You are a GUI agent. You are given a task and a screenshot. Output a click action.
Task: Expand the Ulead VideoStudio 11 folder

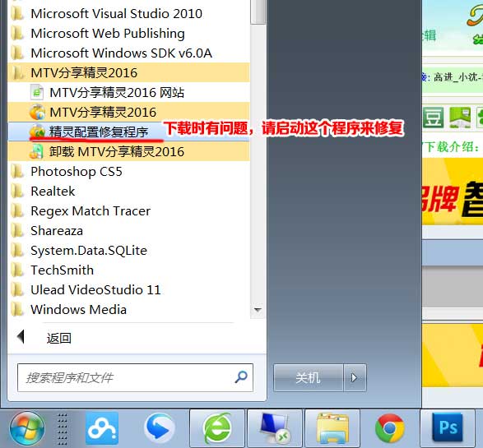(x=128, y=289)
